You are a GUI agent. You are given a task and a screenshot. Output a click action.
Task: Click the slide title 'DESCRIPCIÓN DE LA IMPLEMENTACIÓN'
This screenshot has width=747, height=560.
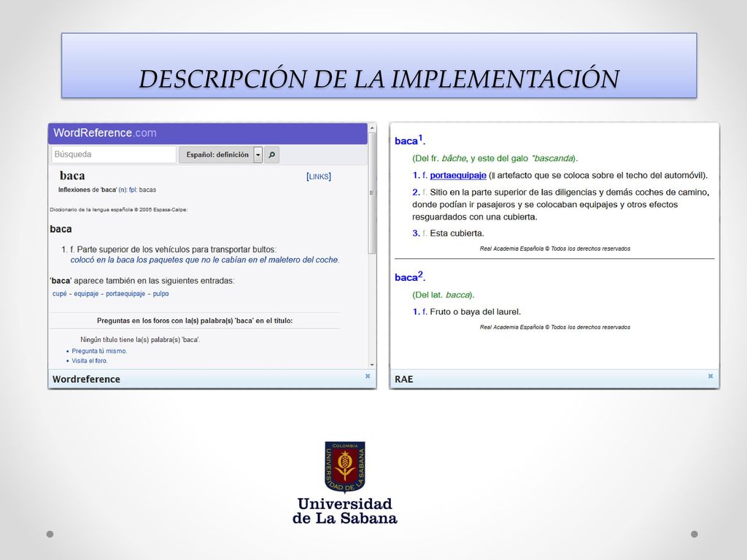tap(379, 79)
